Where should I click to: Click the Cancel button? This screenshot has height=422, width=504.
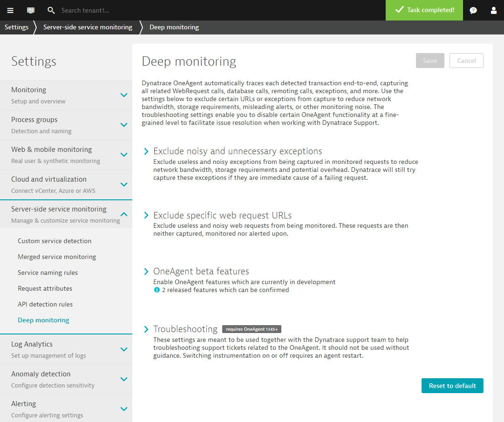click(466, 61)
